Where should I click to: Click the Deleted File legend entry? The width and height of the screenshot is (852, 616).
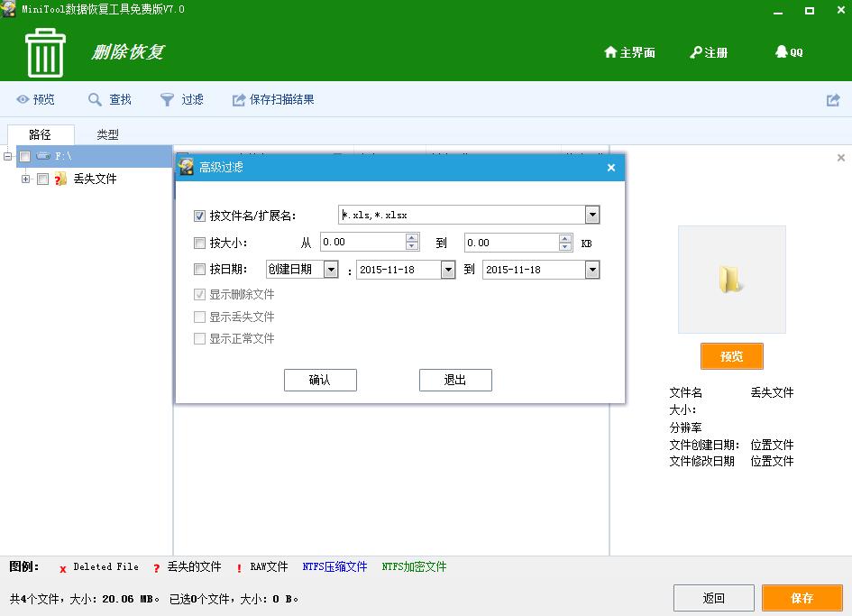pyautogui.click(x=99, y=567)
